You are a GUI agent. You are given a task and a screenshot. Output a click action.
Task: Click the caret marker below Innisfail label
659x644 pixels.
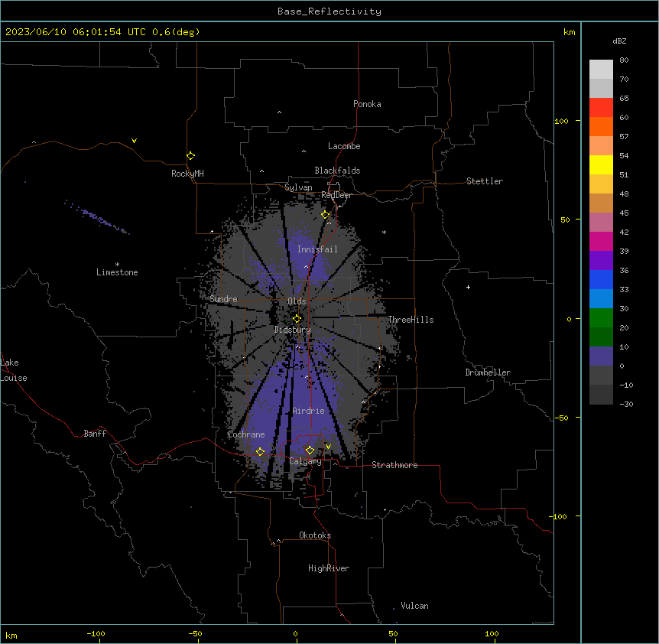(x=306, y=266)
